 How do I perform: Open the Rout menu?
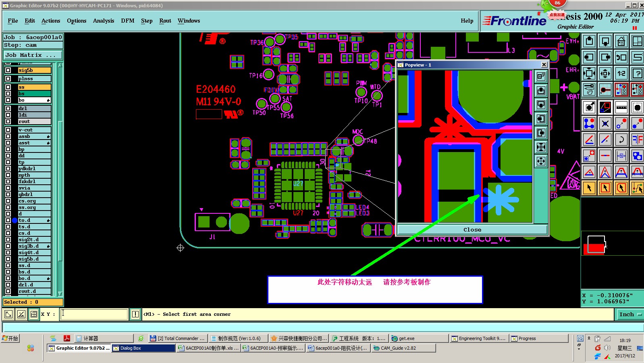[165, 21]
